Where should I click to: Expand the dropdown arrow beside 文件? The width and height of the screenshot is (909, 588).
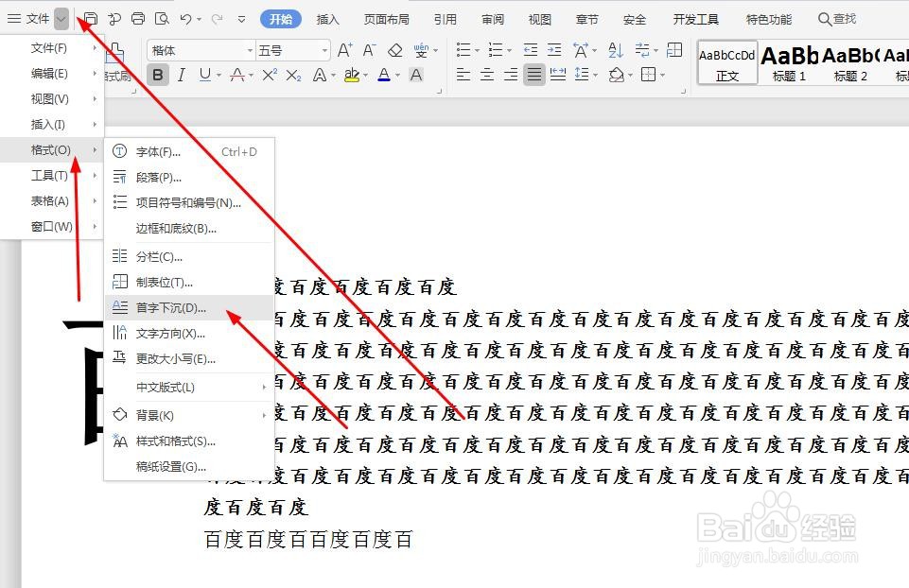tap(61, 19)
